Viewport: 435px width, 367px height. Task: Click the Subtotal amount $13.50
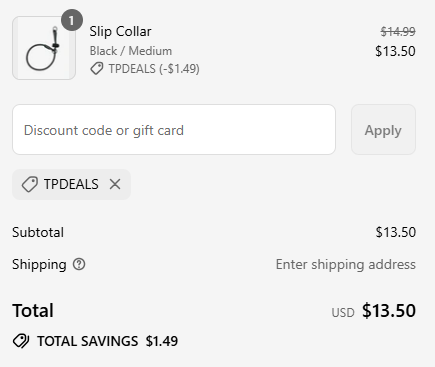tap(396, 232)
